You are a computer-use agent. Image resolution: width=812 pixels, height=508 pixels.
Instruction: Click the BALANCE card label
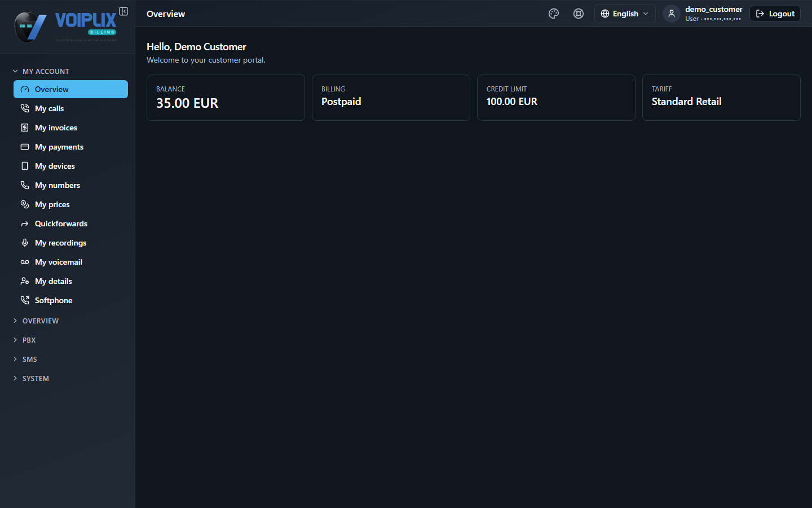(x=170, y=89)
